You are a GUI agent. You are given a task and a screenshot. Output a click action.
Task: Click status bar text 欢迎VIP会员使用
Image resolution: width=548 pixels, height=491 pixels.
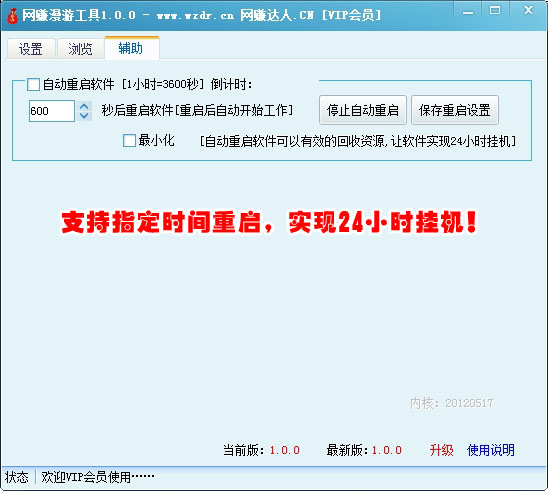coord(98,477)
